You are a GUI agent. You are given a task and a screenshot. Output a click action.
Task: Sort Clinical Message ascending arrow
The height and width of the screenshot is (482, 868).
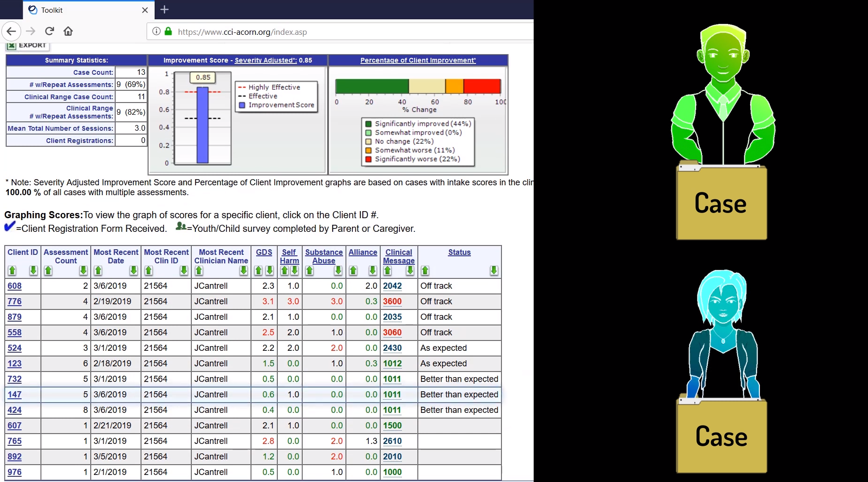(387, 270)
